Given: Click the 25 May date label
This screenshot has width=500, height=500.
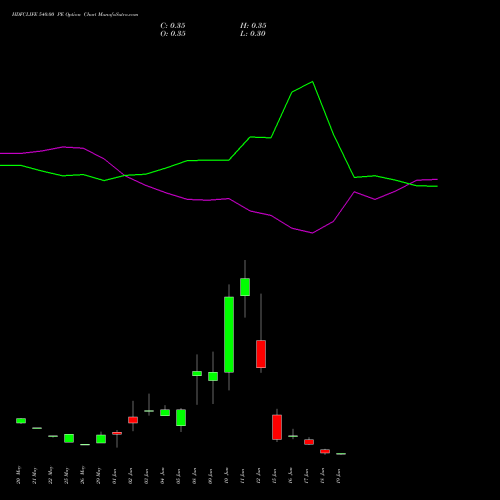Looking at the screenshot, I should [x=66, y=475].
